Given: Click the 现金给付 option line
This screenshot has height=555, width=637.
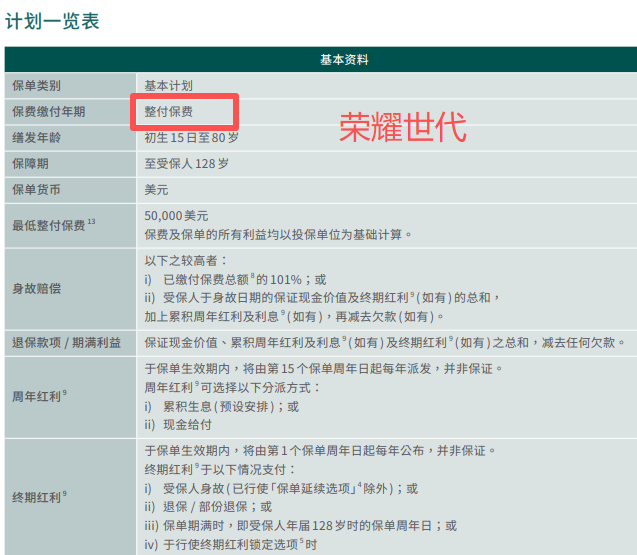Looking at the screenshot, I should (x=186, y=425).
